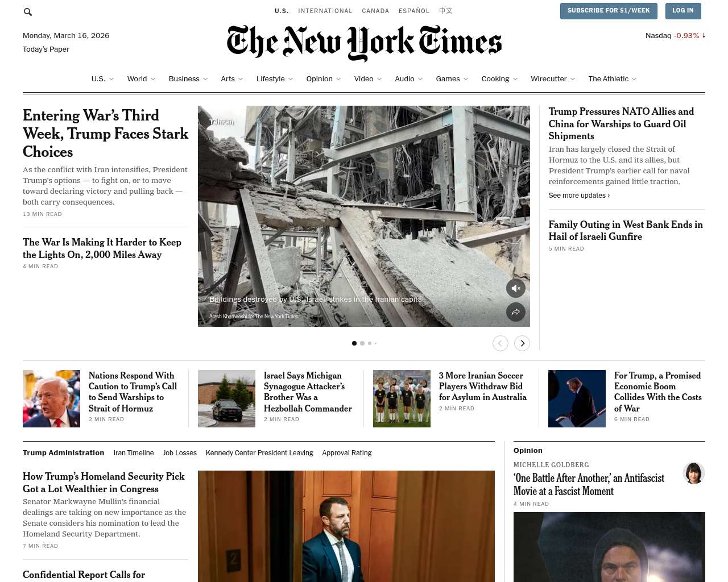Open The New York Times logo

(364, 43)
